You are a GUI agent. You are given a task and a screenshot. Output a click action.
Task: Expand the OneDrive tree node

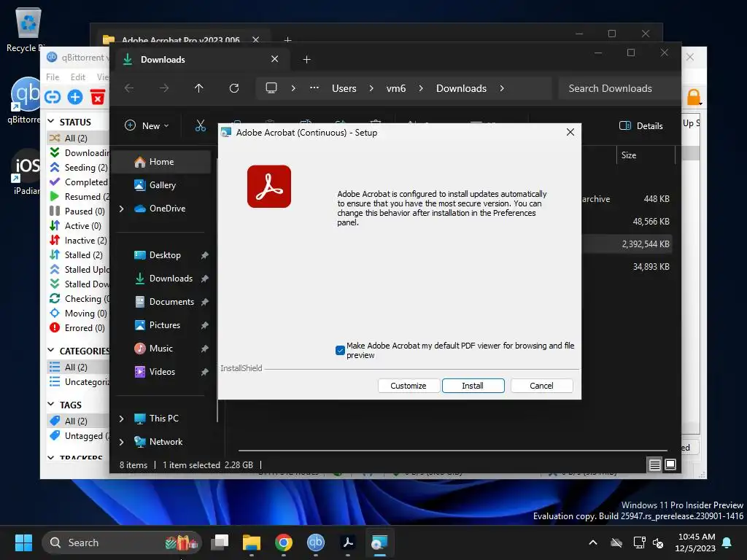[122, 209]
